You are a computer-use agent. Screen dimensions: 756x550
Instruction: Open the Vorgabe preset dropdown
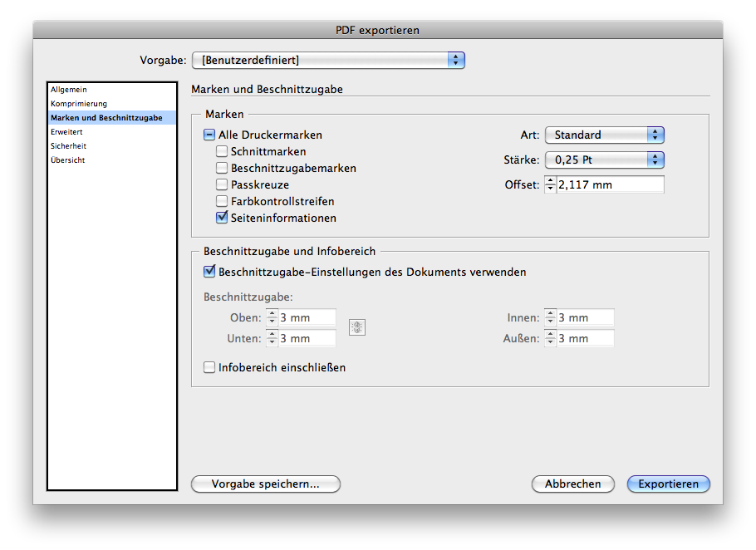pyautogui.click(x=328, y=61)
